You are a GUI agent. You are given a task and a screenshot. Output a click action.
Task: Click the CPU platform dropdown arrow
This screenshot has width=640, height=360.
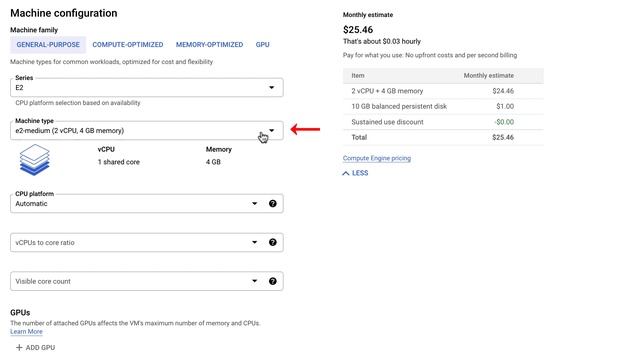[x=254, y=204]
